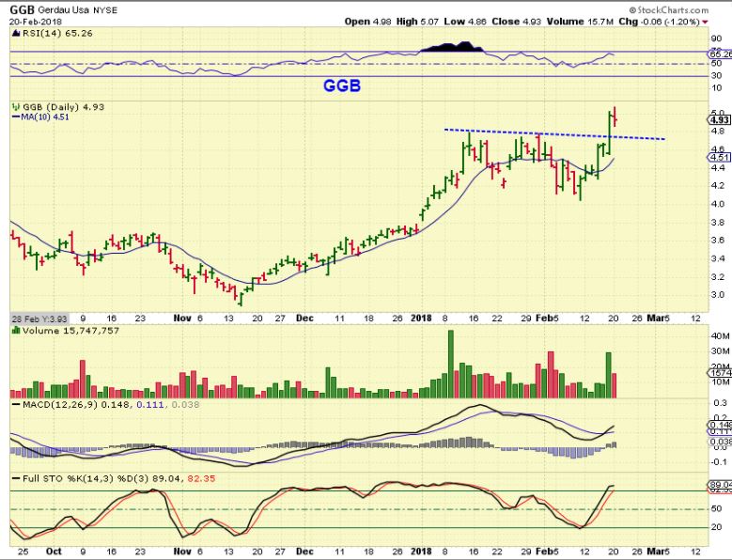The width and height of the screenshot is (732, 560).
Task: Click the Oct label on bottom date axis
Action: (x=55, y=552)
